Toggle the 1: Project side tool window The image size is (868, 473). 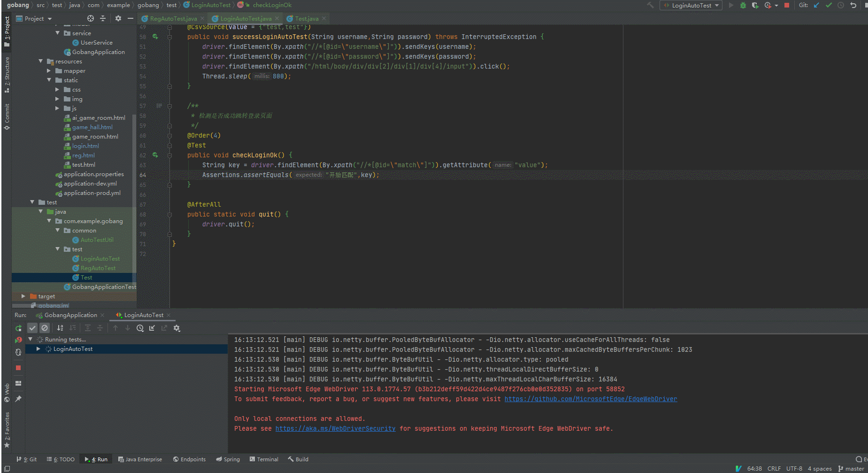click(7, 31)
